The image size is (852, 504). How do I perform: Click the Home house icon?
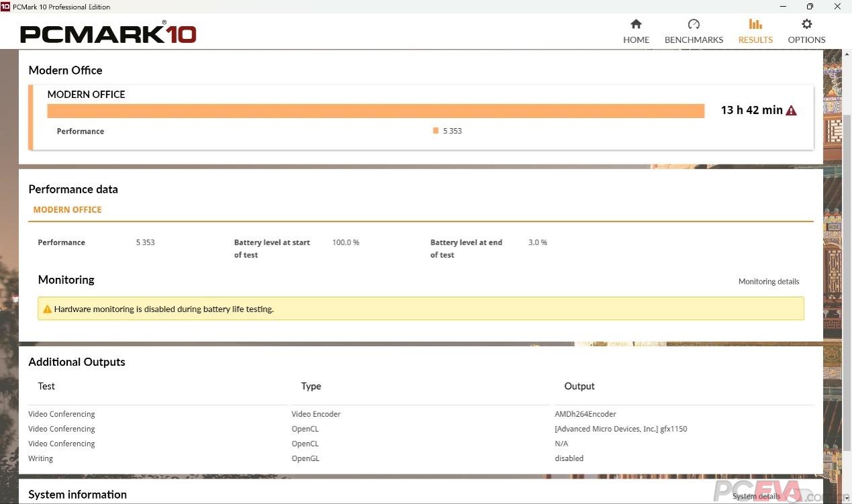[x=636, y=24]
